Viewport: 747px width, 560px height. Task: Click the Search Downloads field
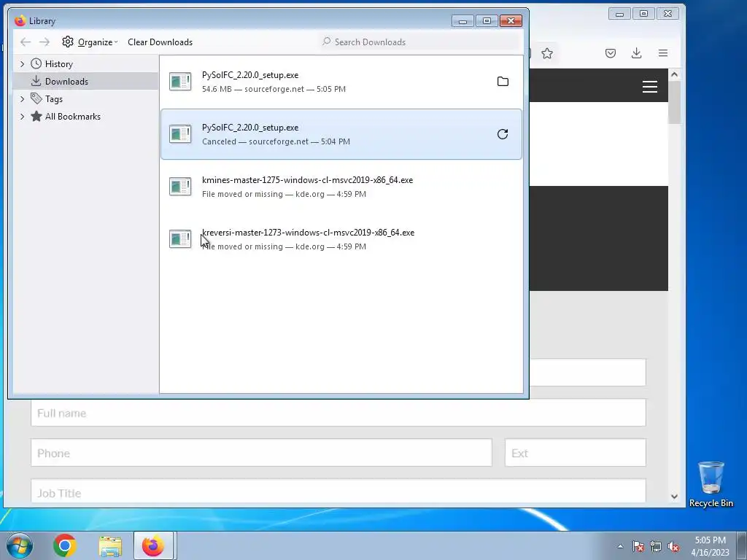point(419,42)
